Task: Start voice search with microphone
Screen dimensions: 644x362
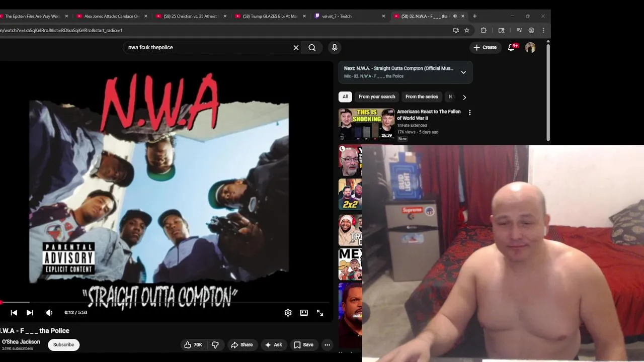Action: (x=335, y=48)
